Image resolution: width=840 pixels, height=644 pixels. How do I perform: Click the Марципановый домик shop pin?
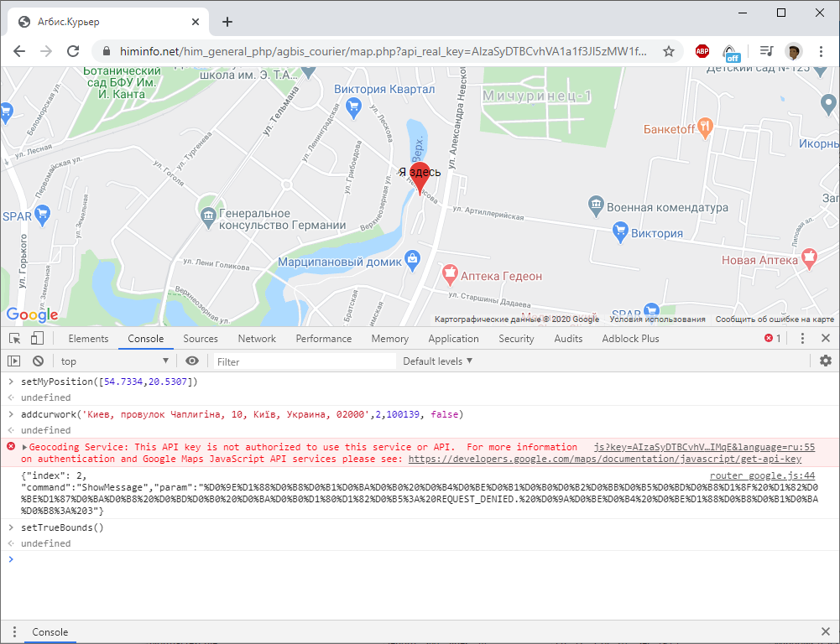(x=412, y=261)
